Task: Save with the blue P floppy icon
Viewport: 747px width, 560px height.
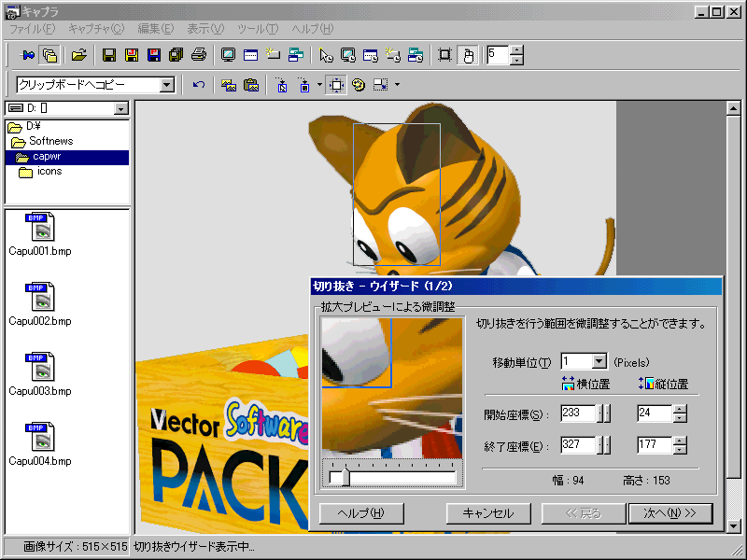Action: pyautogui.click(x=154, y=55)
